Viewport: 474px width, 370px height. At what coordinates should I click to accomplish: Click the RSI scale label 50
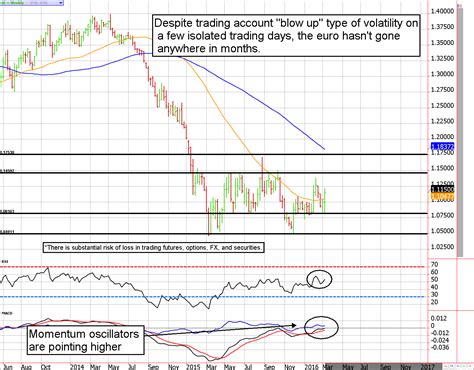tap(434, 279)
